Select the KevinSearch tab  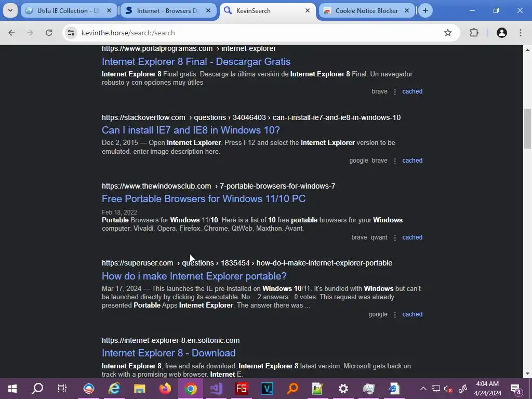268,10
